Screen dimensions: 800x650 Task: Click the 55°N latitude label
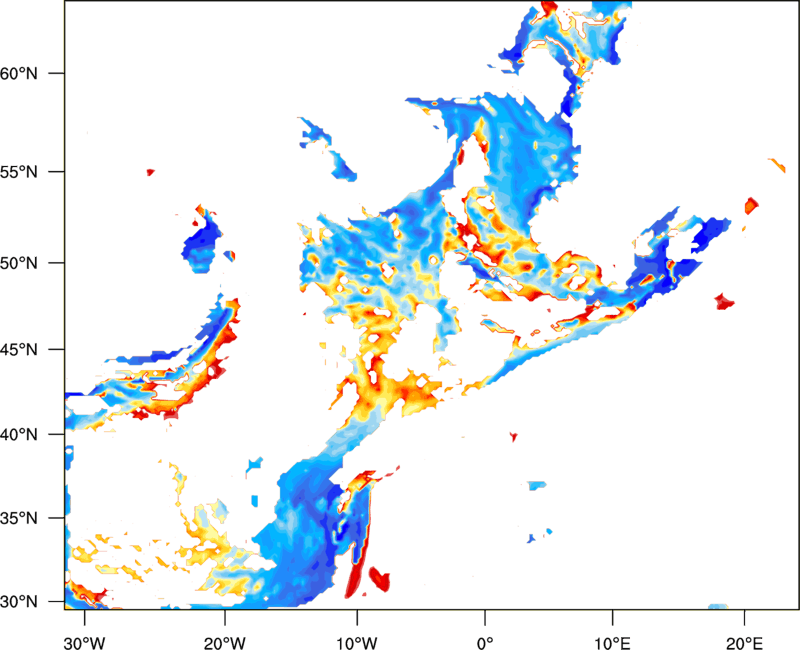[x=19, y=172]
